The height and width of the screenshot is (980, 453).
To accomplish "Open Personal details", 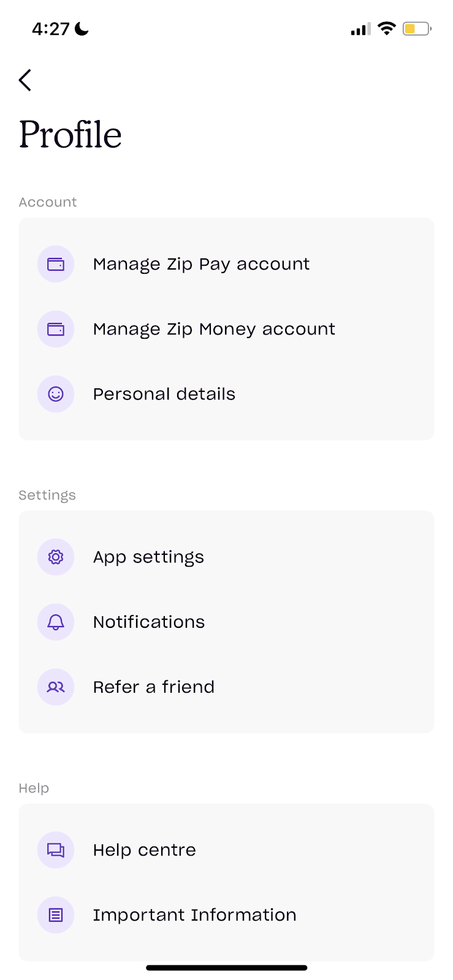I will [164, 394].
